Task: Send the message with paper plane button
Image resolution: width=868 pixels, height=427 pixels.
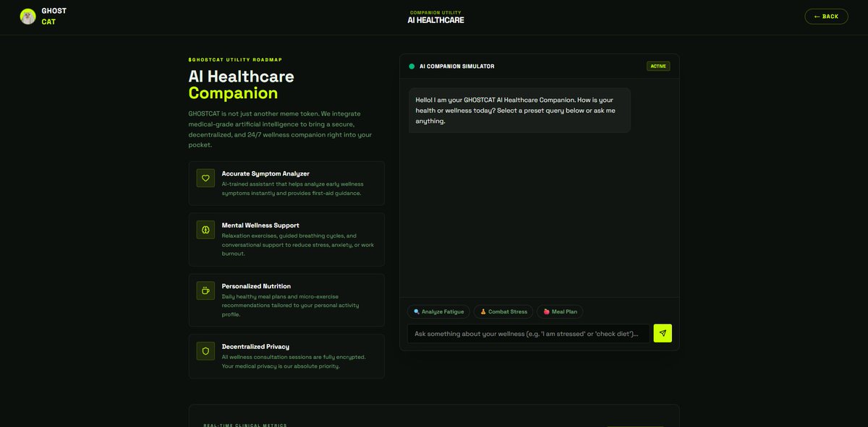Action: 663,333
